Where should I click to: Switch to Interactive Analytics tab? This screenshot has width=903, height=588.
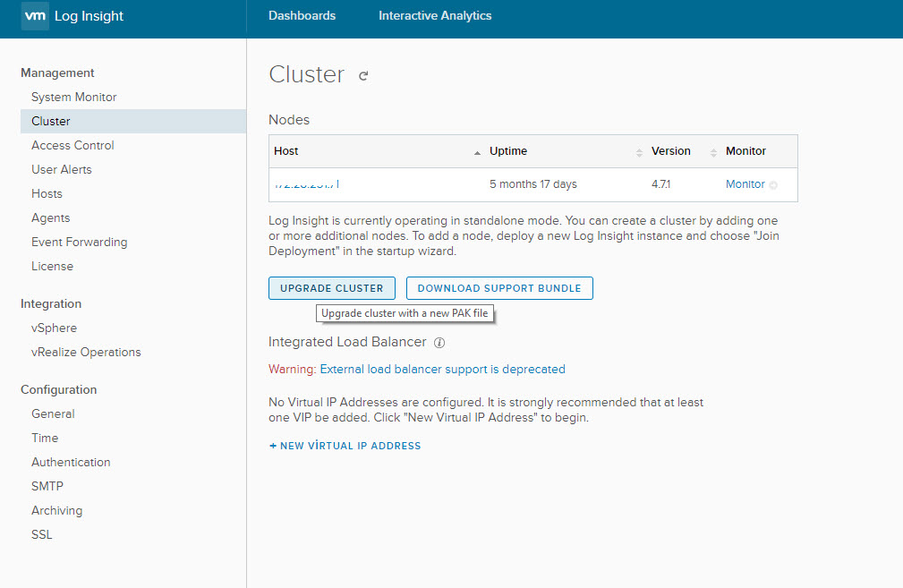click(x=435, y=16)
